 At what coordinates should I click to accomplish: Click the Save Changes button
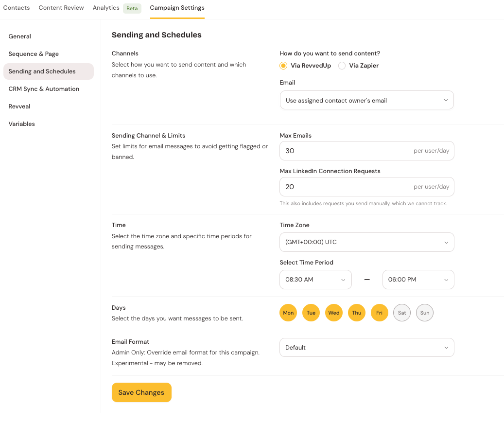141,392
